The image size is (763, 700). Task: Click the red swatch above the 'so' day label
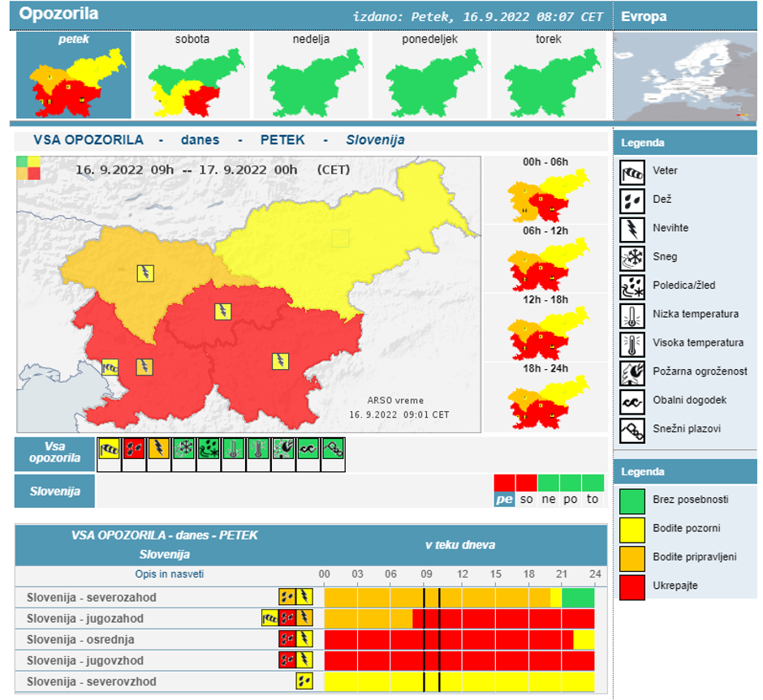(x=527, y=483)
